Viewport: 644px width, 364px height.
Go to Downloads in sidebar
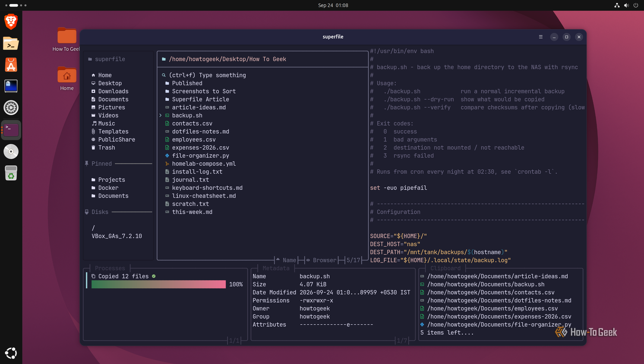click(x=113, y=91)
